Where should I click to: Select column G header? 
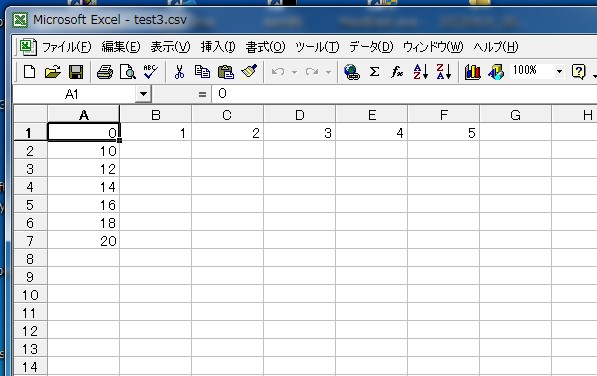click(x=515, y=115)
